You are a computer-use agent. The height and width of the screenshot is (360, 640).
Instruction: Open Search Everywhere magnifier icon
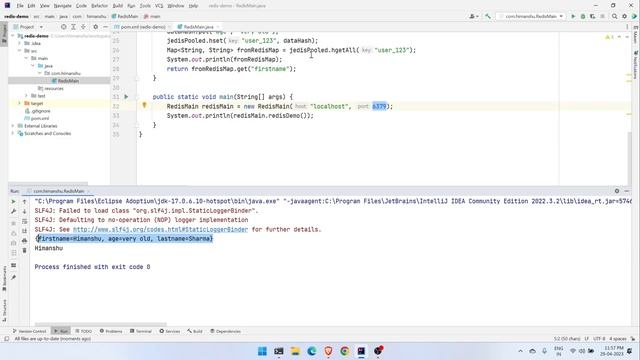pyautogui.click(x=614, y=16)
